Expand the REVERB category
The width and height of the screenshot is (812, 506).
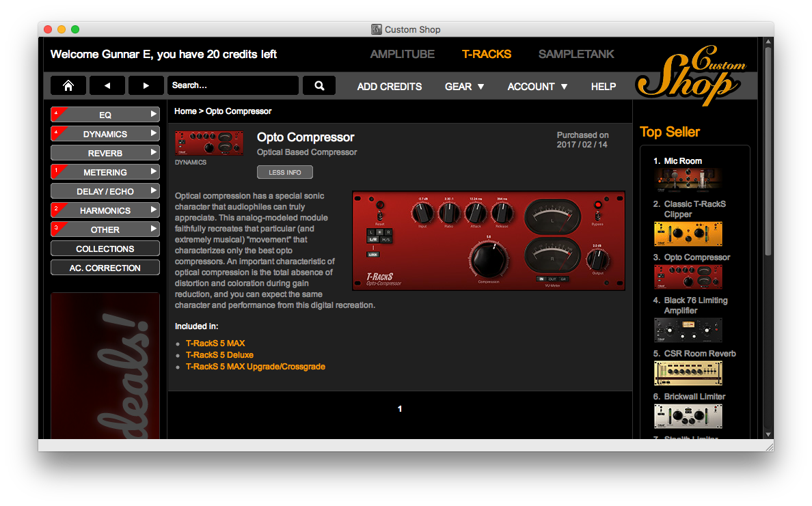(105, 153)
